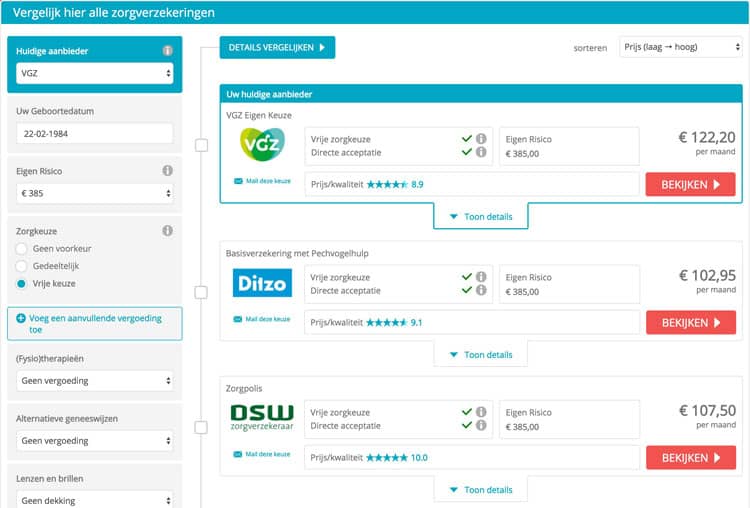Open info icon beside Eigen Risico filter

tap(167, 170)
